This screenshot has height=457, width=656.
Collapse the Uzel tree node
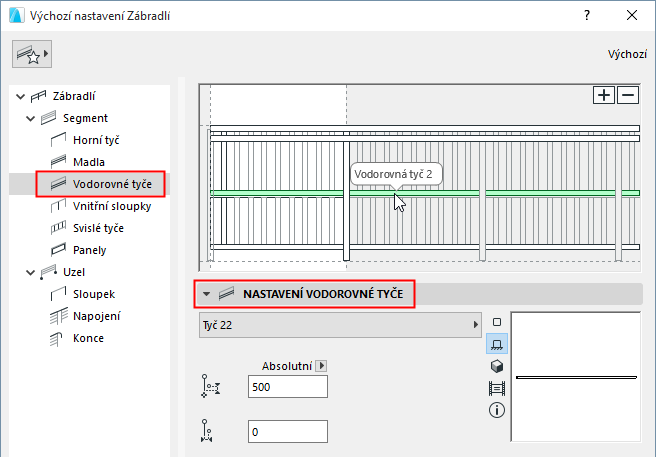(31, 272)
